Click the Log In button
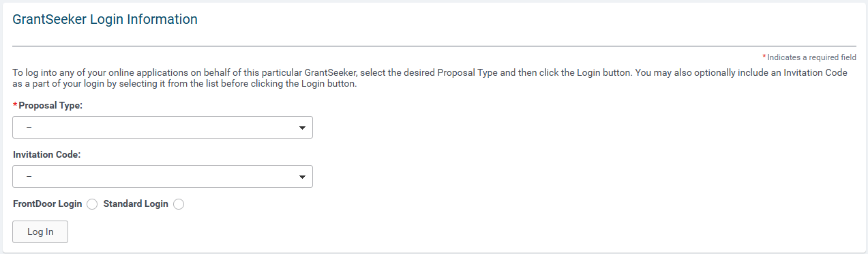 point(40,232)
